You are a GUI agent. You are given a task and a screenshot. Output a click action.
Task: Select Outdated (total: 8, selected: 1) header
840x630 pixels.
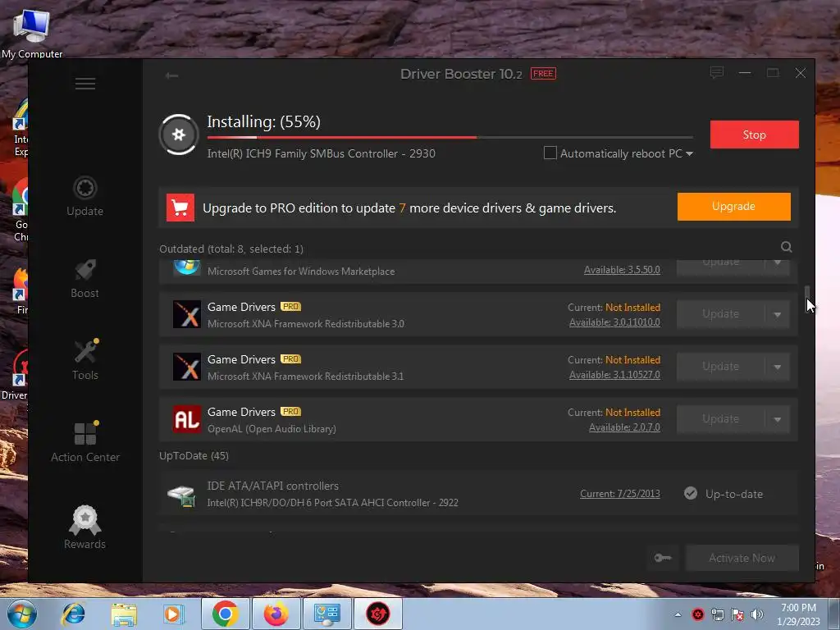click(231, 249)
